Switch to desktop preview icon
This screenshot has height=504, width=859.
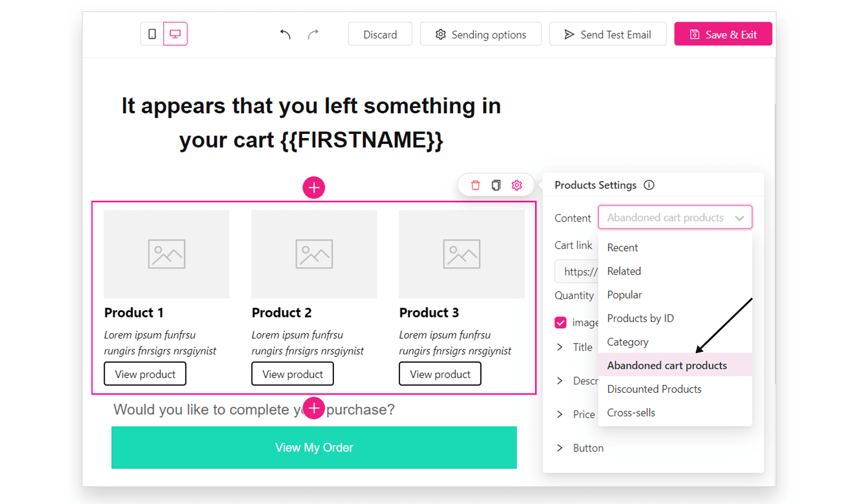[175, 34]
